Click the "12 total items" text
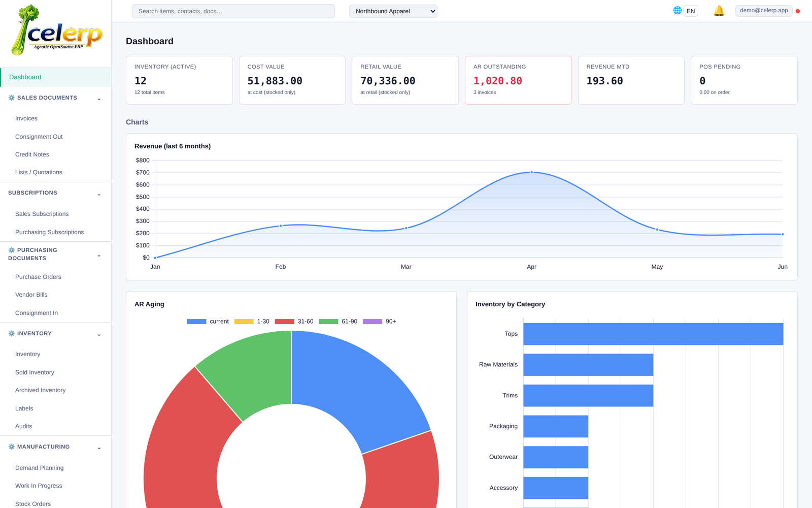The width and height of the screenshot is (812, 508). coord(150,92)
